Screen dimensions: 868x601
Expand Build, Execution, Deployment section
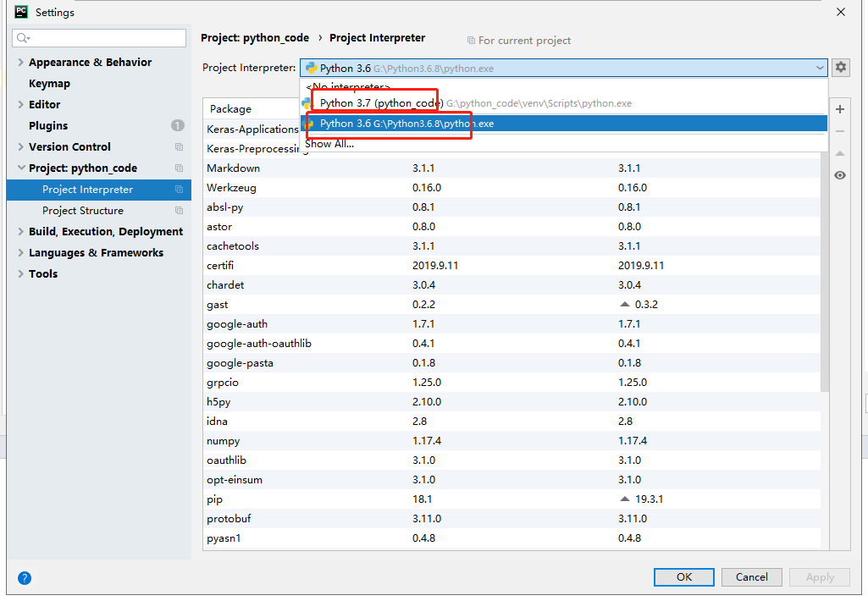[20, 231]
